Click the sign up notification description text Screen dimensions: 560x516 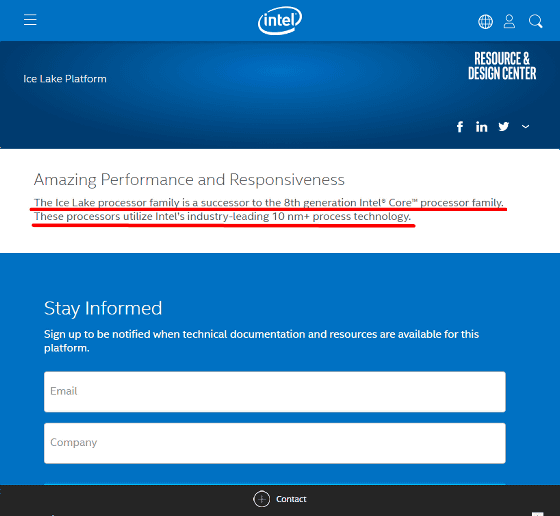click(261, 341)
